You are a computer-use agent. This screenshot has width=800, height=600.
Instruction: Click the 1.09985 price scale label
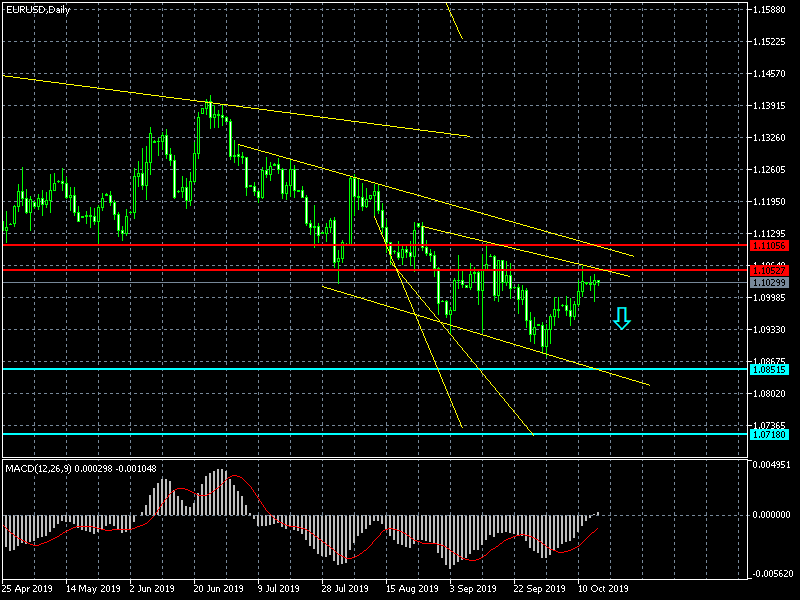tap(769, 297)
